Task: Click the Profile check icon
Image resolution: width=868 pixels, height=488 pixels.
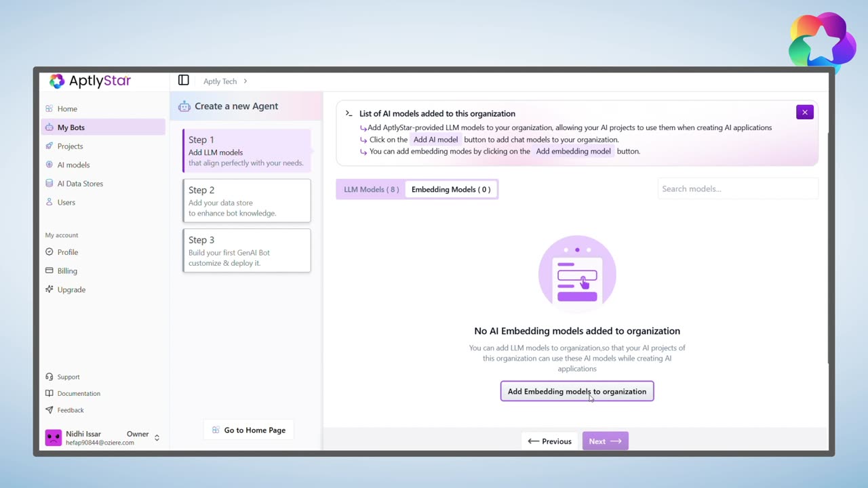Action: [x=49, y=251]
